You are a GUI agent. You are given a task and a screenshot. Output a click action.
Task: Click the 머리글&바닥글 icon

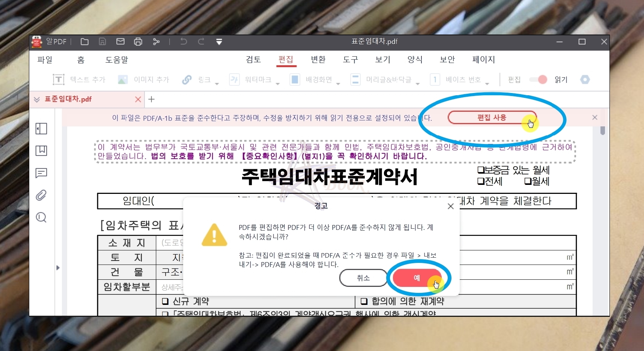(355, 79)
